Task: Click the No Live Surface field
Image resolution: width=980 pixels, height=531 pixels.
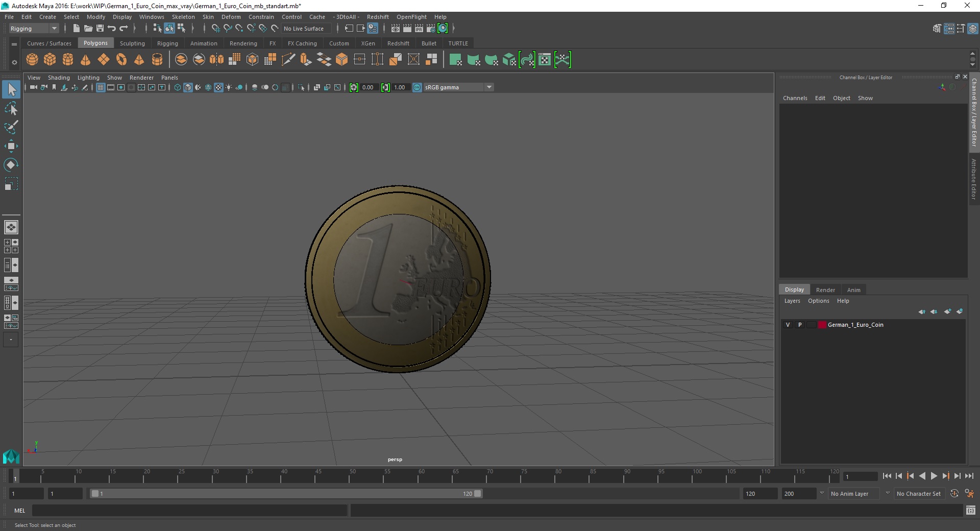Action: point(306,29)
